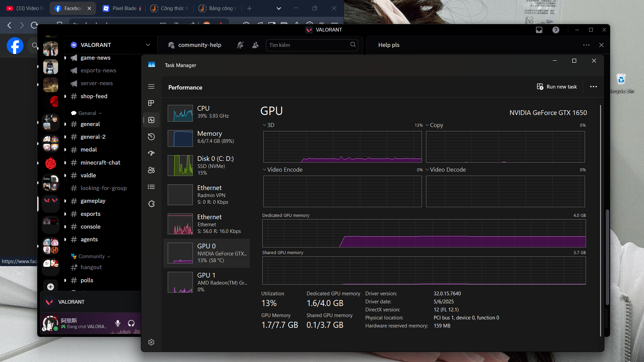Open the minecraft-chat channel
644x362 pixels.
point(100,163)
